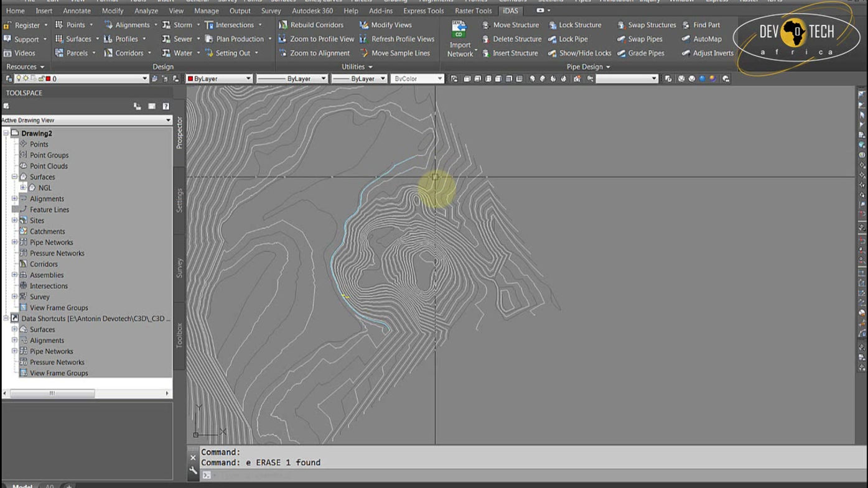Click the Modify Views icon

point(364,25)
